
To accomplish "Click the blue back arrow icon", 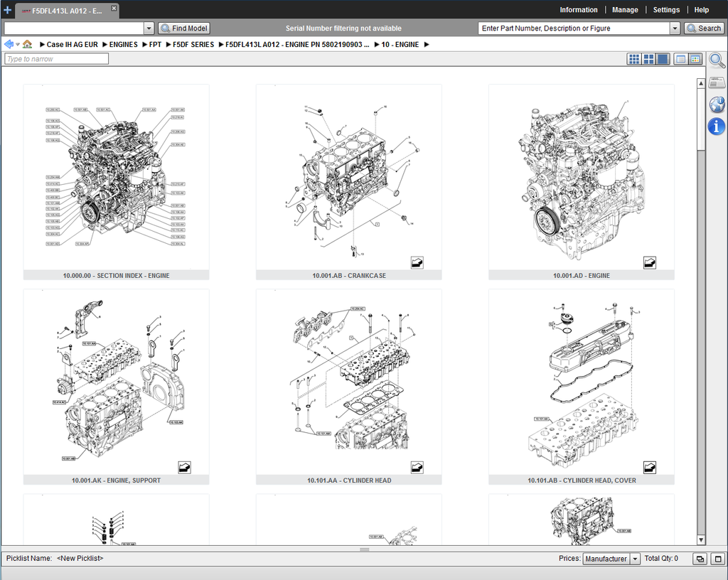I will coord(9,44).
